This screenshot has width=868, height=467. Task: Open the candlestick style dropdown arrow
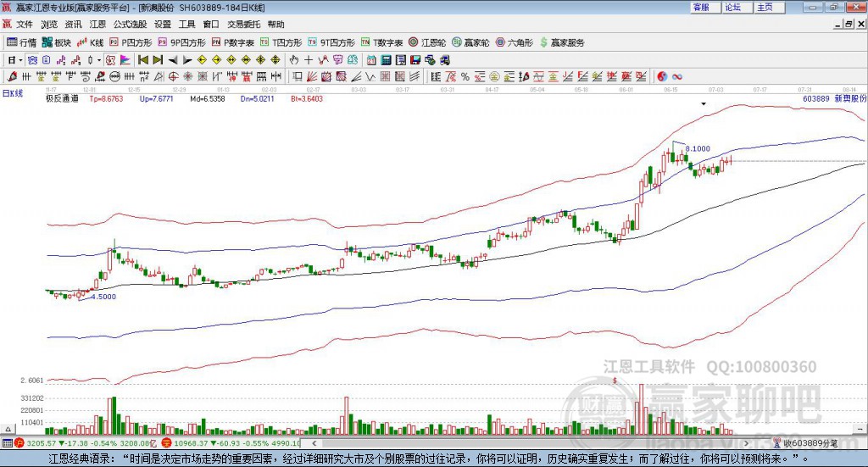coord(99,60)
